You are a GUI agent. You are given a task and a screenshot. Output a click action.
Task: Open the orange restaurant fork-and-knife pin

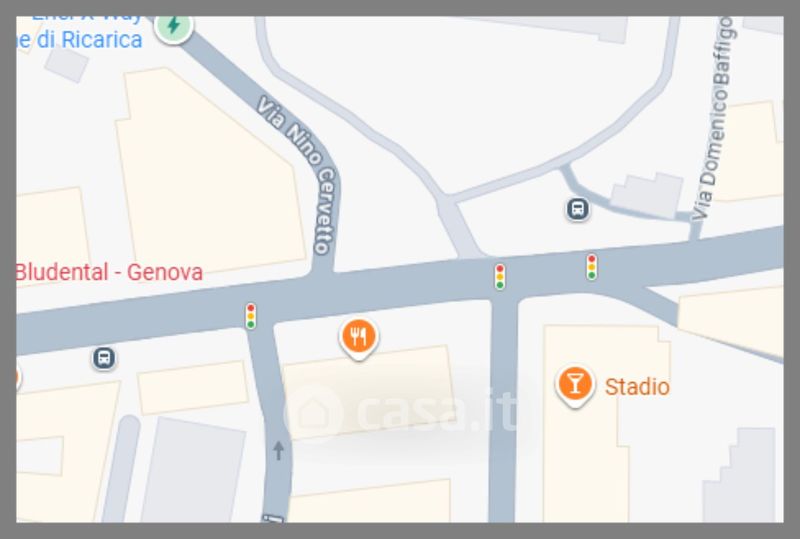pos(359,339)
